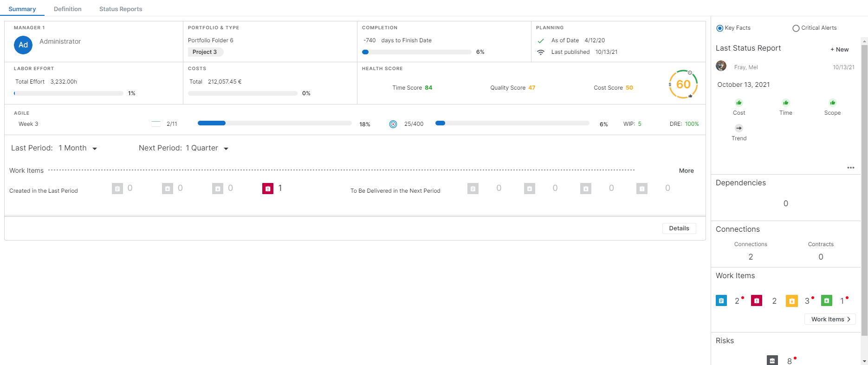Click the blue Administrator avatar
Screen dimensions: 868x365
pos(23,45)
